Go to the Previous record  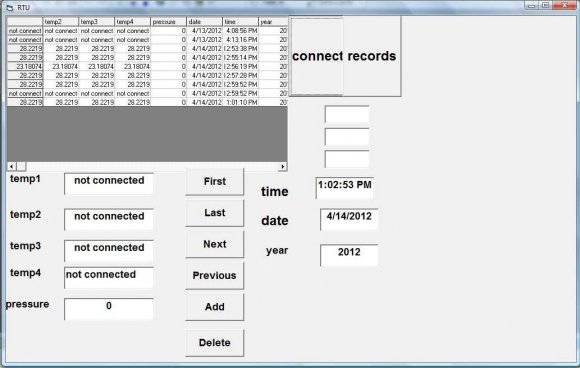(x=215, y=276)
